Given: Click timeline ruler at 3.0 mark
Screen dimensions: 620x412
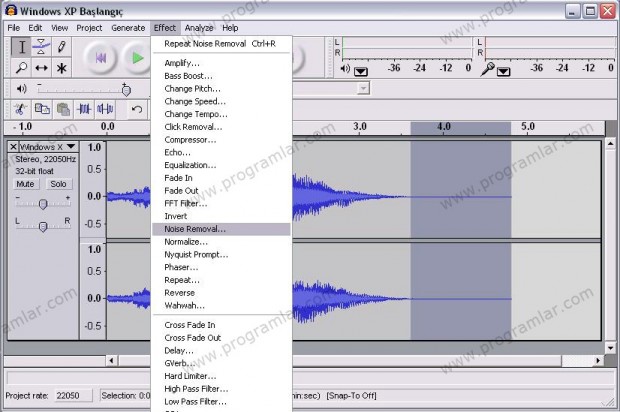Looking at the screenshot, I should [360, 127].
